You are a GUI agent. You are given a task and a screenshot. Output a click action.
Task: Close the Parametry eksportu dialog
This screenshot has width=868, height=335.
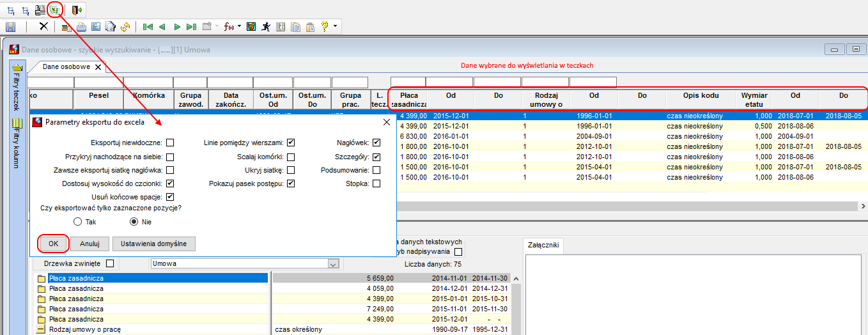click(x=386, y=121)
